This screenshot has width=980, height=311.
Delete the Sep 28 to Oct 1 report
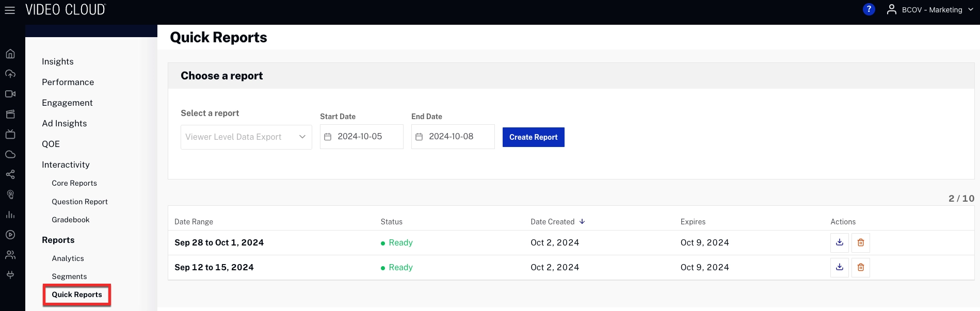click(860, 242)
